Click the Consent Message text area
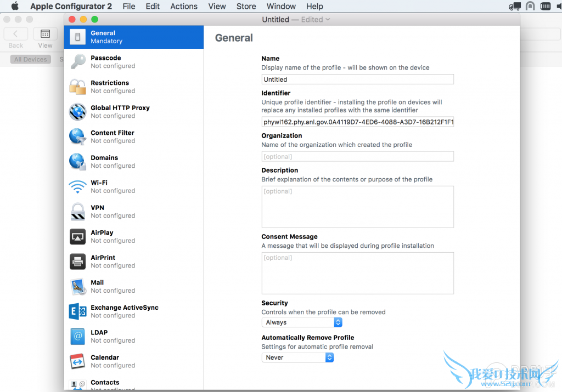Image resolution: width=562 pixels, height=392 pixels. (357, 273)
